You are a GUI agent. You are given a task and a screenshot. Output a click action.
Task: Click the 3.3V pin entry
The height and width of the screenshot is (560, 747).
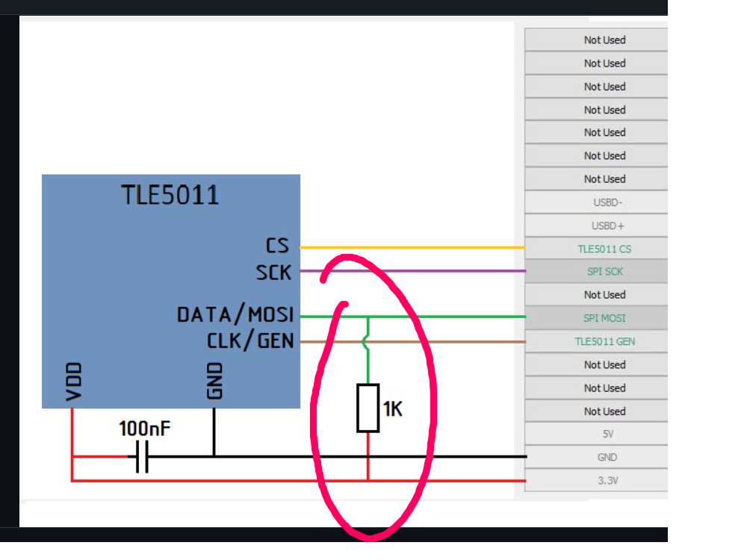(x=596, y=480)
